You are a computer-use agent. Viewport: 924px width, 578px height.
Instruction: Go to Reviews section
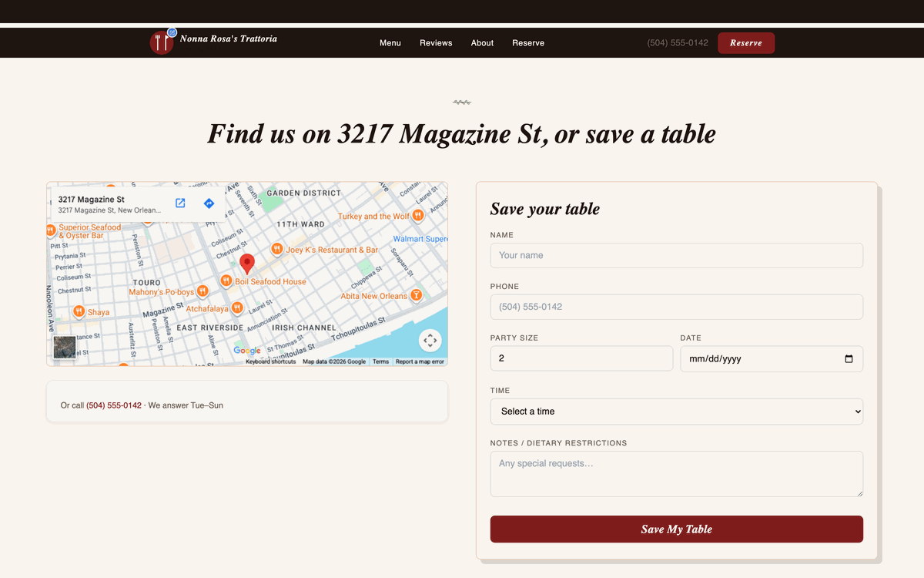click(x=436, y=43)
